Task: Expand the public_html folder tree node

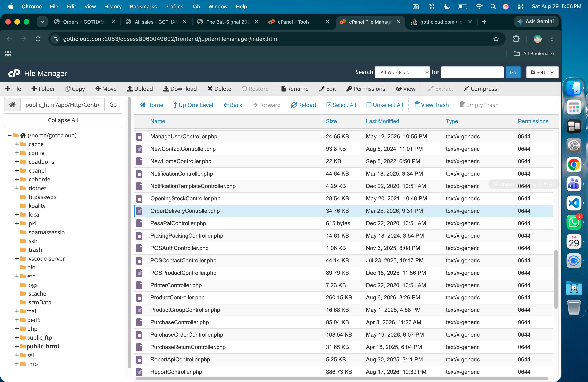Action: pyautogui.click(x=17, y=346)
